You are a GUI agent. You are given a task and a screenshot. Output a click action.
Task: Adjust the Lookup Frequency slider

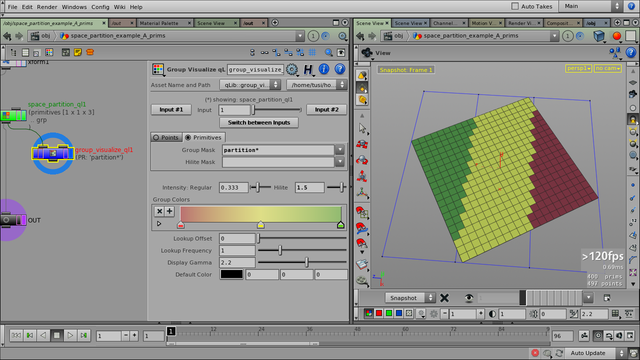click(302, 250)
